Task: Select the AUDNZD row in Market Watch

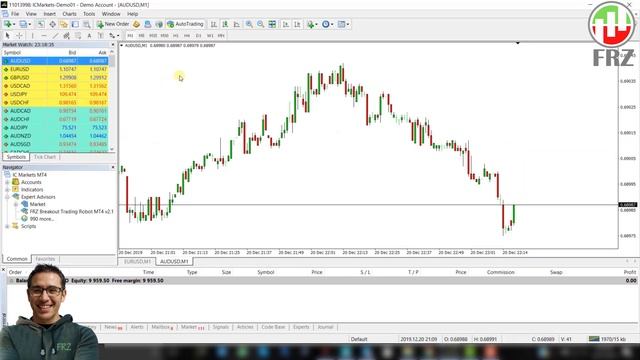Action: pos(55,136)
